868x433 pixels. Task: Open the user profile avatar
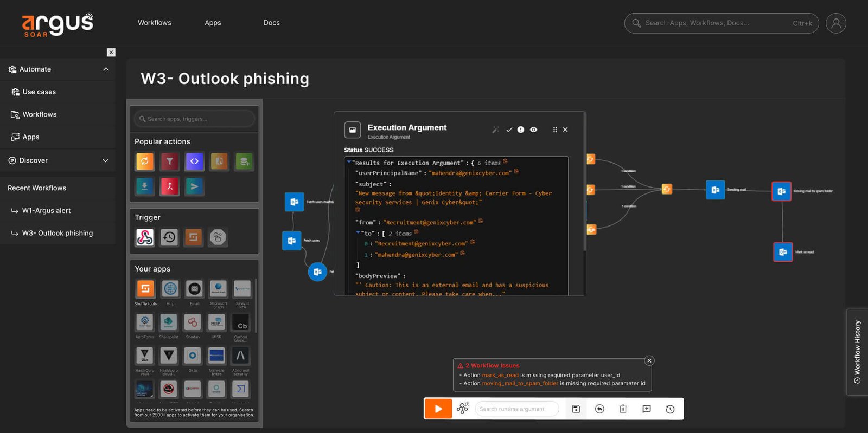point(836,23)
